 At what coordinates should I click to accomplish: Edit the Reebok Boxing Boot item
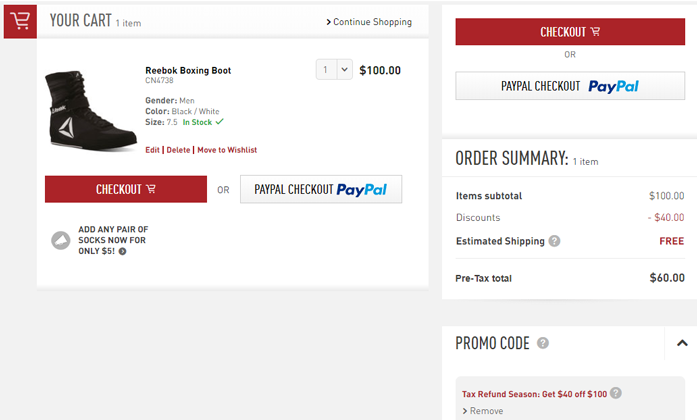152,150
